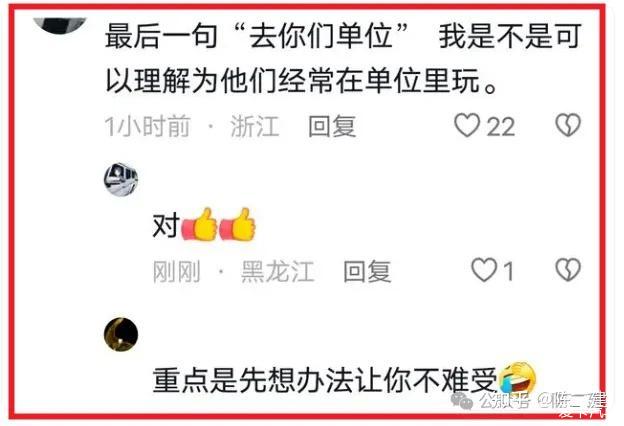This screenshot has height=426, width=624.
Task: Click the first thumbs-up emoji after "对"
Action: tap(199, 225)
